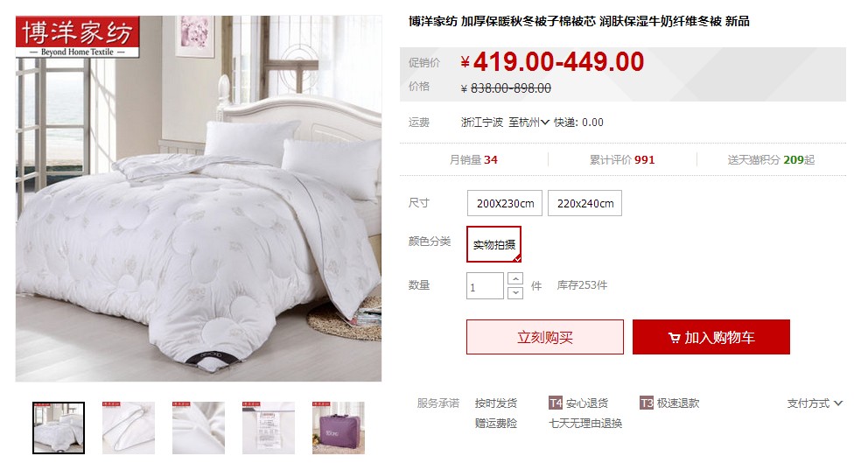868x470 pixels.
Task: Open the 累计评价 991 reviews tab
Action: (x=621, y=160)
